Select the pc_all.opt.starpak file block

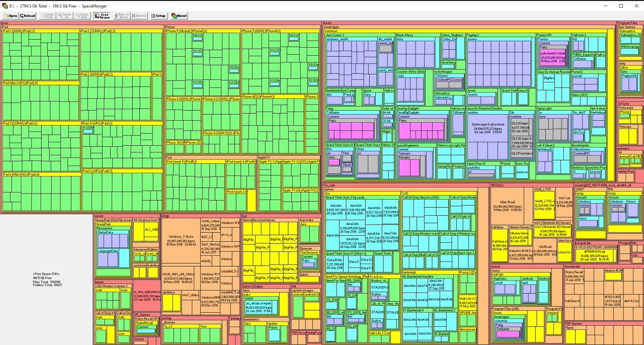coord(259,307)
